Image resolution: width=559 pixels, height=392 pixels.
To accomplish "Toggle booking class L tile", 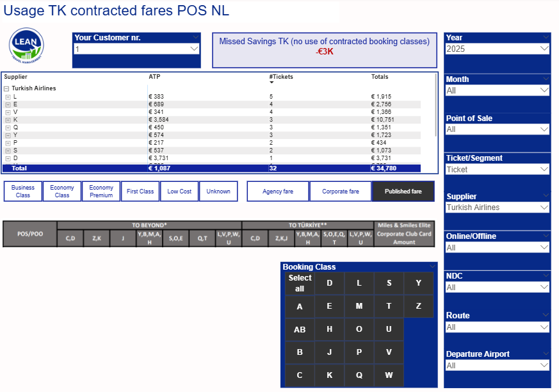I will coord(359,283).
